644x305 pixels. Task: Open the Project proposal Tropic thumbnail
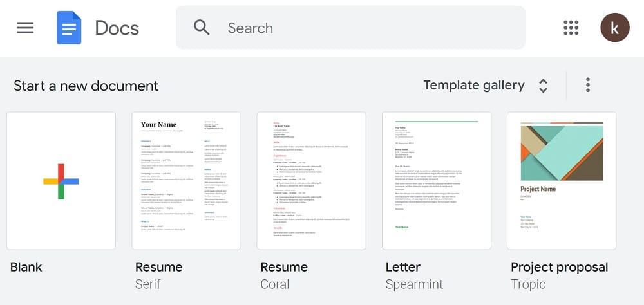(x=562, y=181)
